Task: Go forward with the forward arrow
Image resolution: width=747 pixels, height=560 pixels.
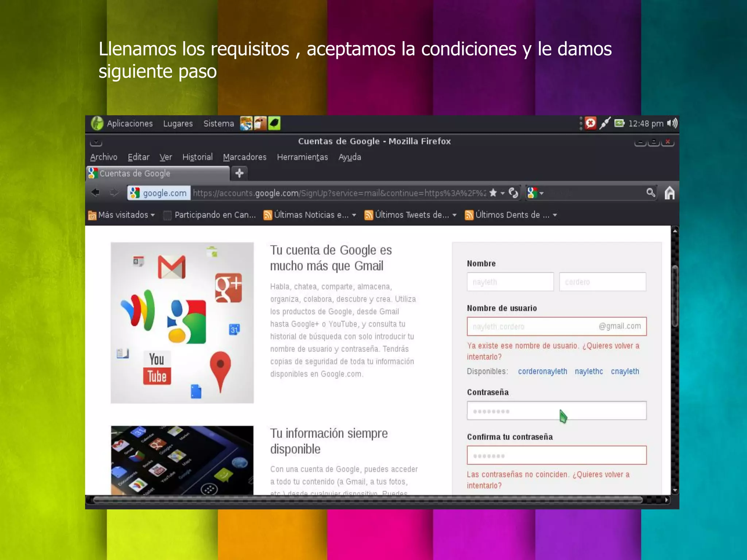Action: [114, 192]
